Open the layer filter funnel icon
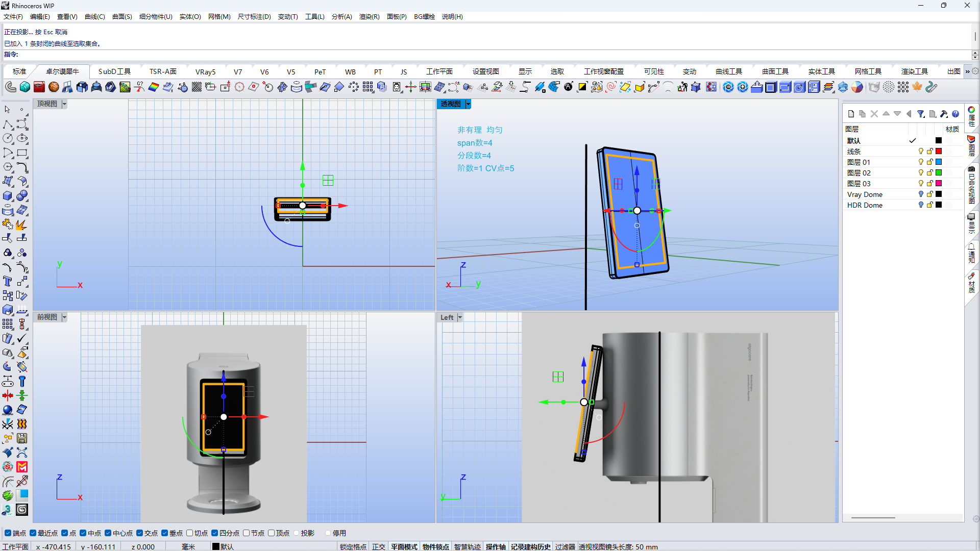This screenshot has width=980, height=551. click(x=920, y=114)
